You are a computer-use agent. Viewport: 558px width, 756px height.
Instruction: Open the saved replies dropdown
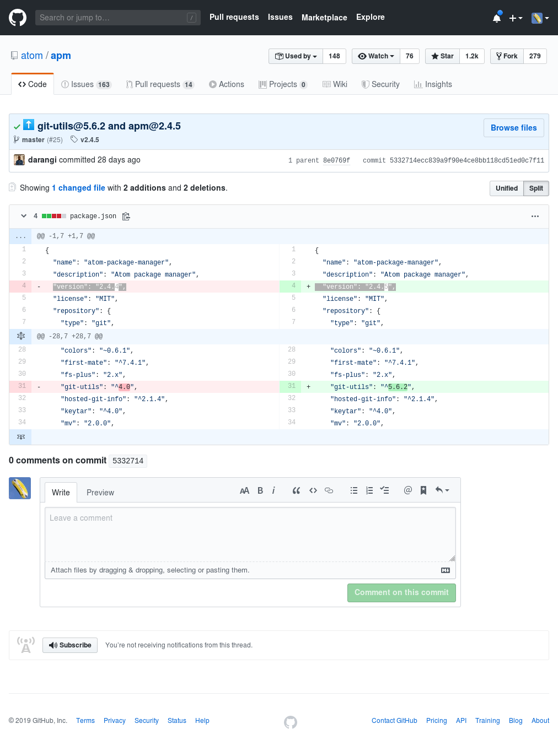click(x=442, y=490)
